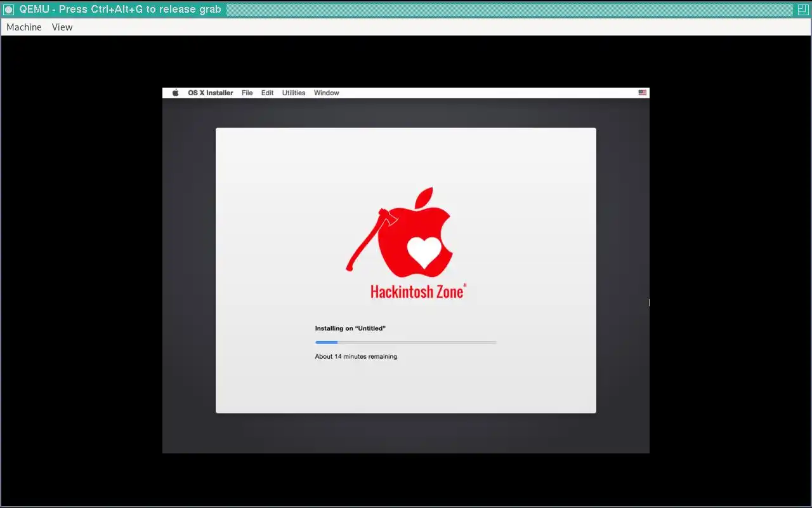Click the QEMU window icon in title bar

[x=9, y=10]
